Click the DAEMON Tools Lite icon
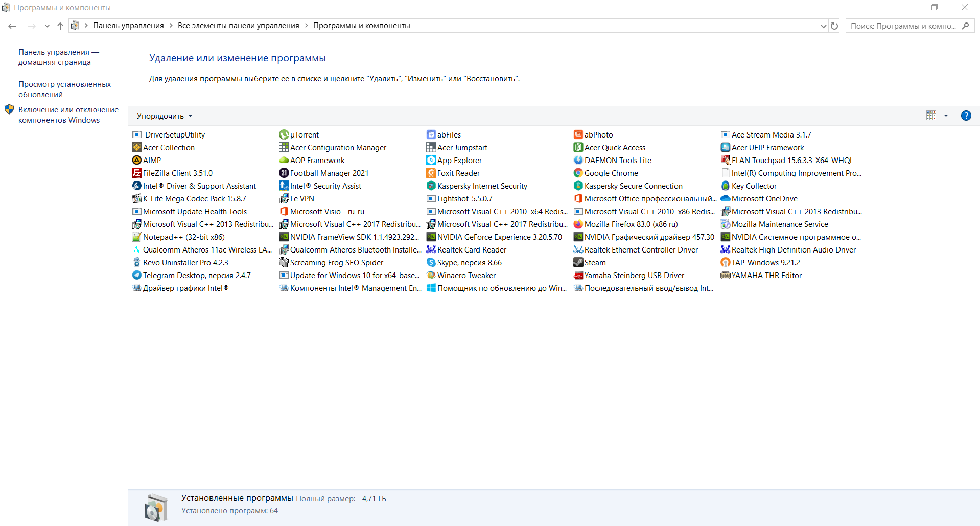 click(578, 161)
